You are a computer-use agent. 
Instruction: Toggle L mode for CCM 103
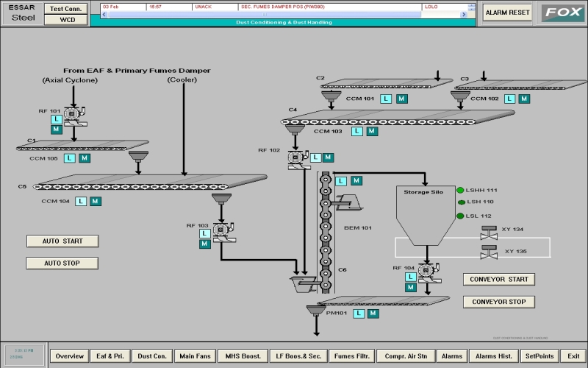click(357, 132)
